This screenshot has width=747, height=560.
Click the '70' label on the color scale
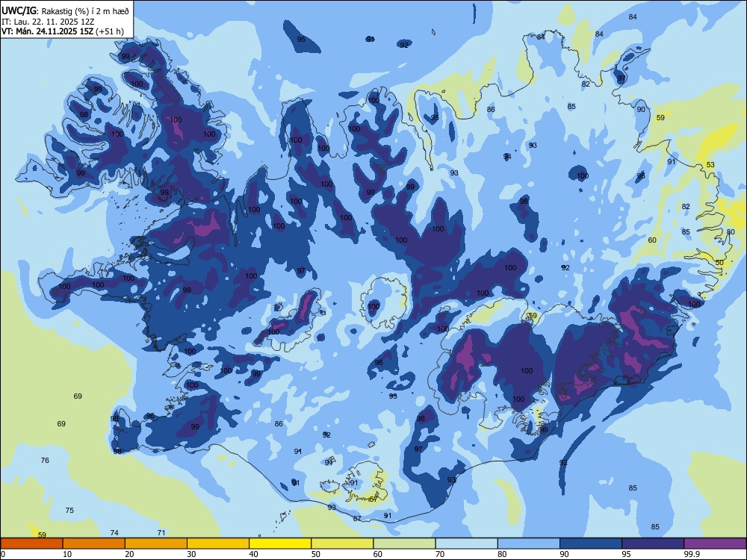point(440,554)
